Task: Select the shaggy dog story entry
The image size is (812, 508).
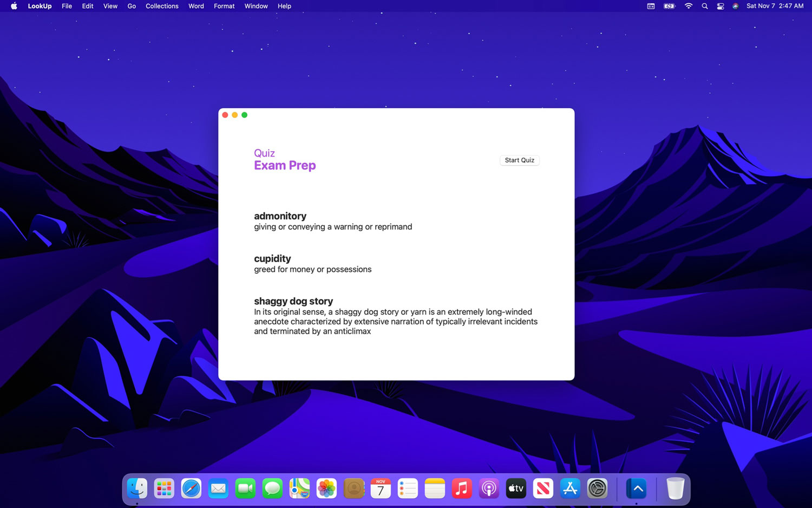Action: pyautogui.click(x=293, y=302)
